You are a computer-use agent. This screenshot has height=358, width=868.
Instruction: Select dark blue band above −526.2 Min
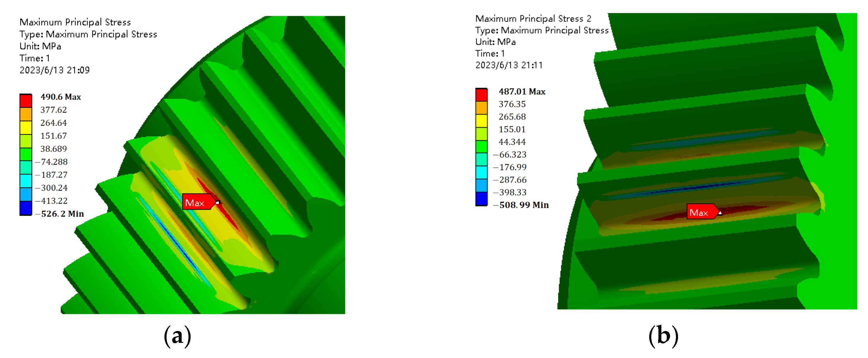pyautogui.click(x=26, y=208)
